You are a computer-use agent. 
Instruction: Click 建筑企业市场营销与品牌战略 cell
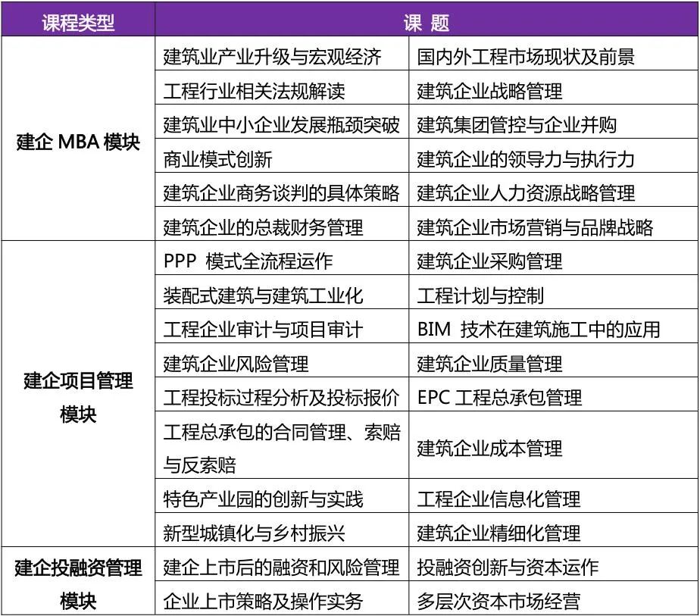click(x=554, y=224)
